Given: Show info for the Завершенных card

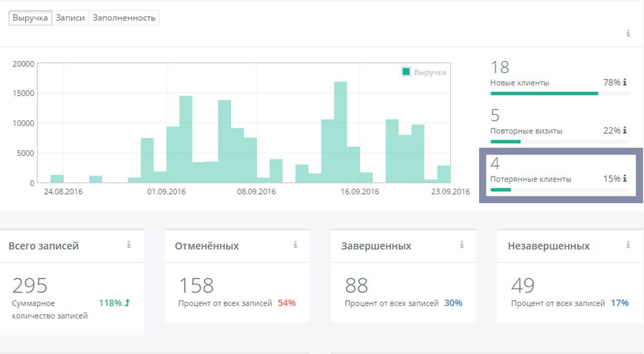Looking at the screenshot, I should (461, 245).
